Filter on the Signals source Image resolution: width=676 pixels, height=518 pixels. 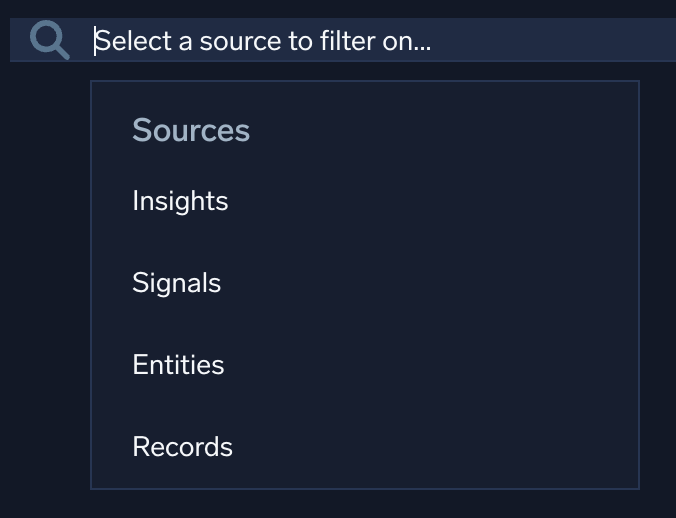[177, 283]
